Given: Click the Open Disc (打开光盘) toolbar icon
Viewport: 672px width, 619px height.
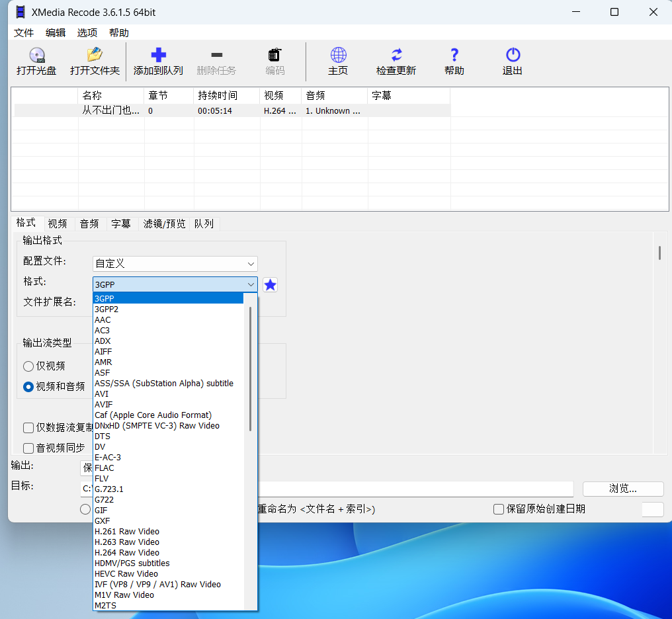Looking at the screenshot, I should click(x=37, y=56).
